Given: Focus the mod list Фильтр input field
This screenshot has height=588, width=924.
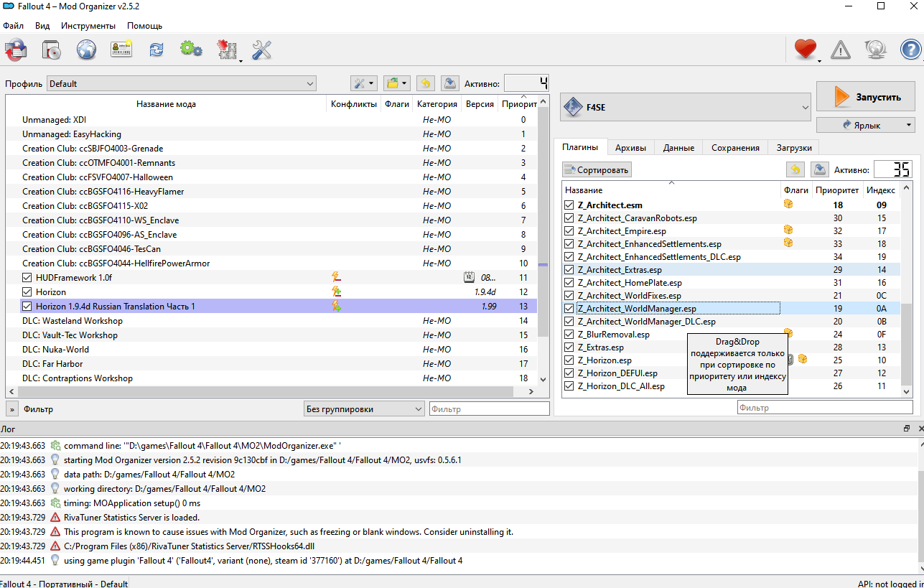Looking at the screenshot, I should [489, 409].
